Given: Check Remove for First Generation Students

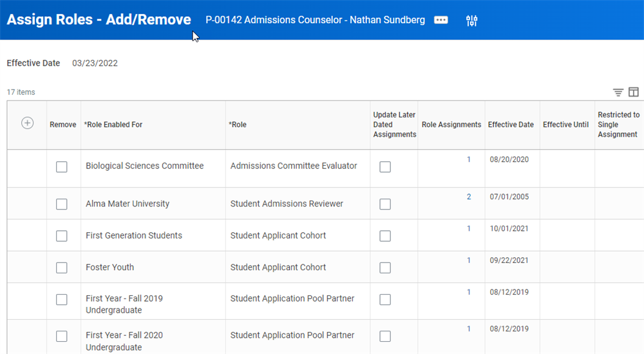Looking at the screenshot, I should pyautogui.click(x=62, y=236).
